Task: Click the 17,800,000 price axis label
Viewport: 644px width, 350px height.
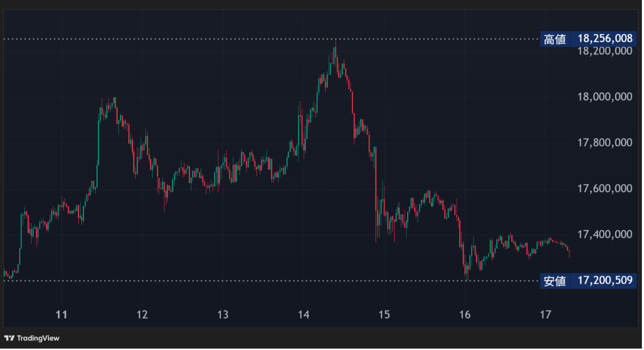Action: [x=605, y=143]
